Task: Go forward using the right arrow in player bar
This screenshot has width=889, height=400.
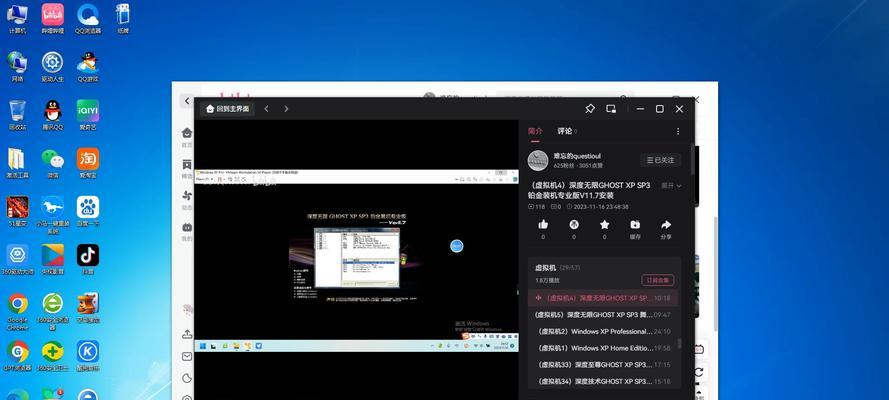Action: pyautogui.click(x=286, y=109)
